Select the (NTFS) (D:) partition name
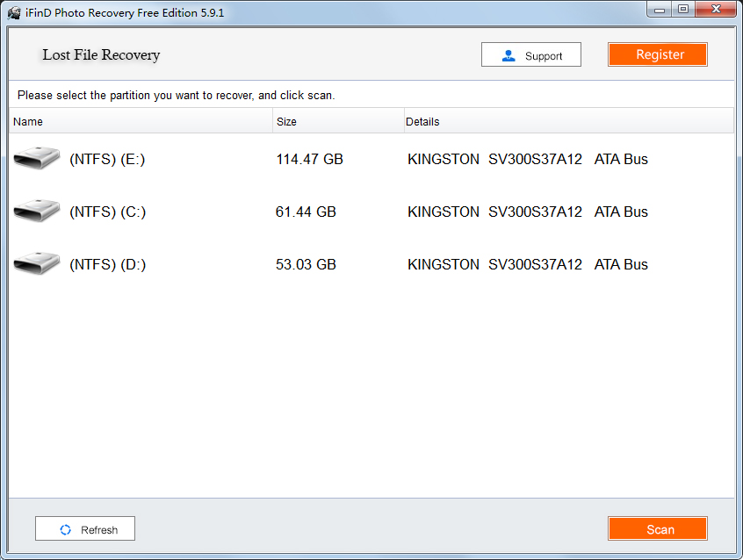Viewport: 743px width, 560px height. click(x=107, y=265)
